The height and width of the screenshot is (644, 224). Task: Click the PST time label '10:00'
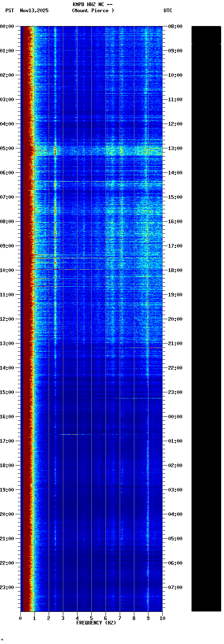(7, 270)
